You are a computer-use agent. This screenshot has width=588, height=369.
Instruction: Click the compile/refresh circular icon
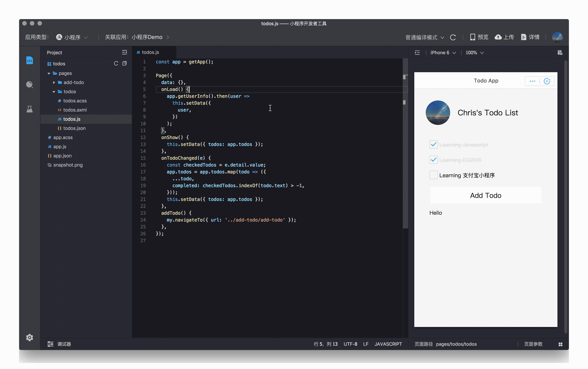tap(453, 37)
